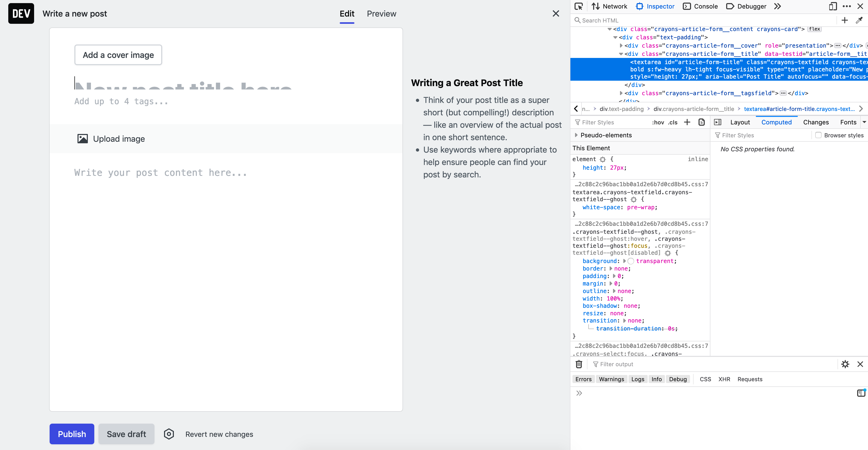This screenshot has width=868, height=450.
Task: Click the Save draft button
Action: point(126,434)
